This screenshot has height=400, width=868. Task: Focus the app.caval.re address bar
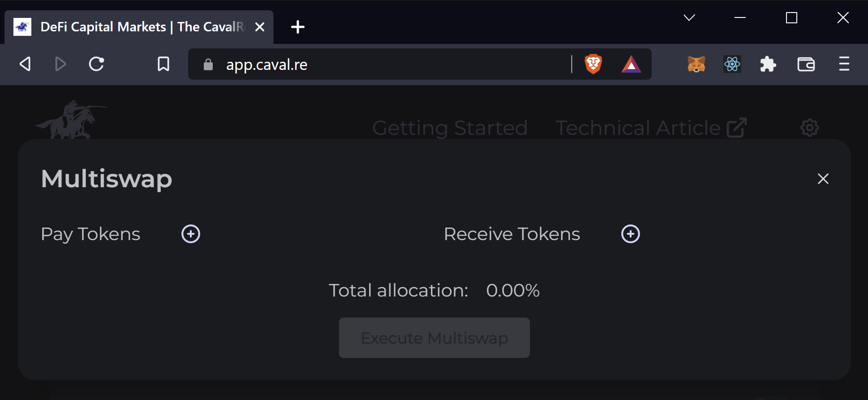coord(385,64)
